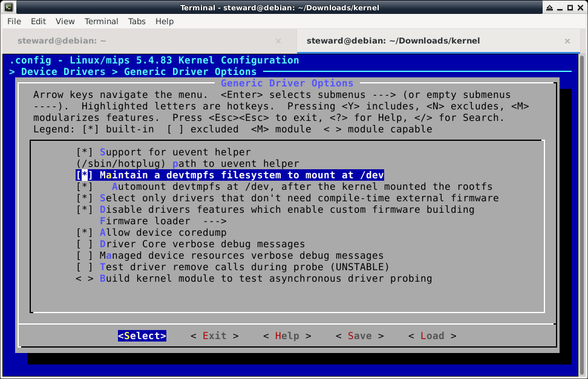
Task: Open the View menu
Action: tap(65, 21)
